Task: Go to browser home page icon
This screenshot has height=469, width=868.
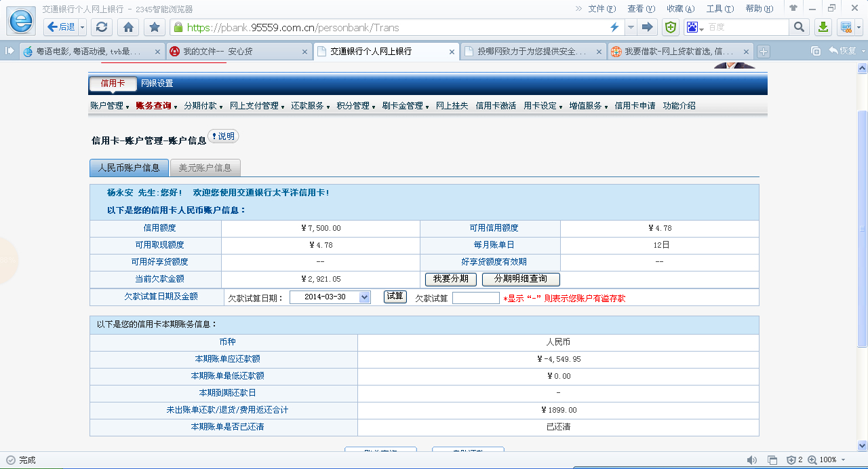Action: [x=127, y=27]
